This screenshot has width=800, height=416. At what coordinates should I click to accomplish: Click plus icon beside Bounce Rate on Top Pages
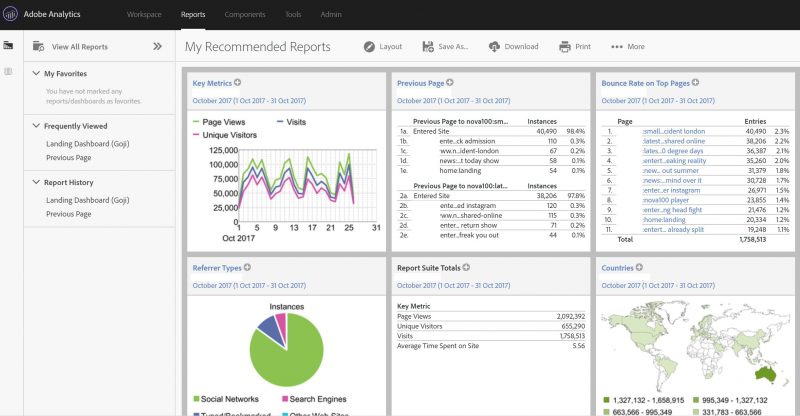tap(695, 83)
